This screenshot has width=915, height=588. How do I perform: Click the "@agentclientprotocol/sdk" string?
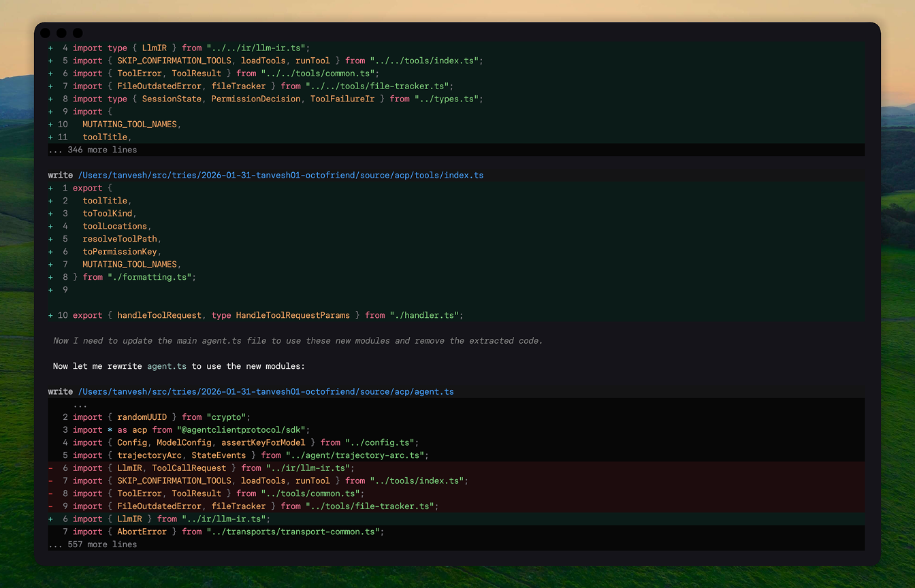[x=241, y=430]
